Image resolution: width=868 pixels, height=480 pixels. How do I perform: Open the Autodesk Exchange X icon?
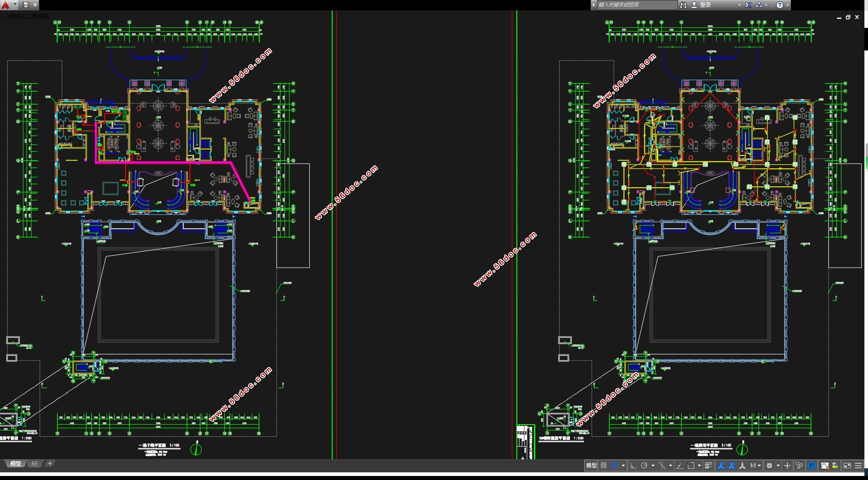click(748, 5)
